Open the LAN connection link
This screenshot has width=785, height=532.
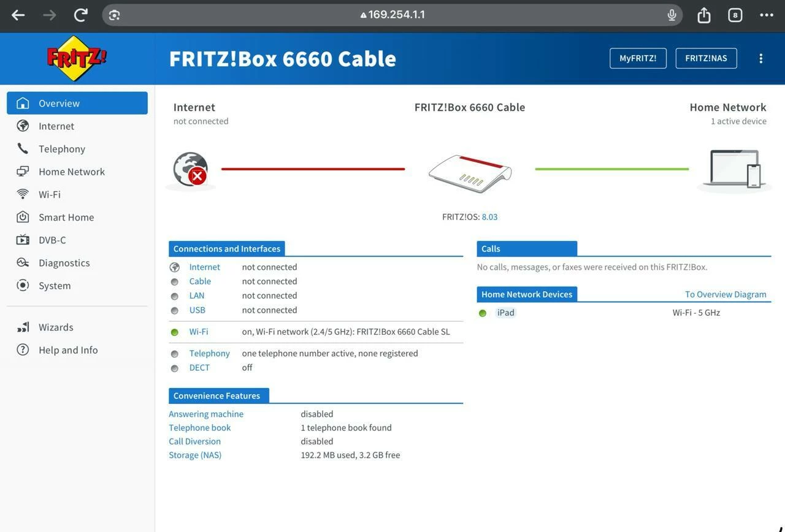pyautogui.click(x=197, y=295)
